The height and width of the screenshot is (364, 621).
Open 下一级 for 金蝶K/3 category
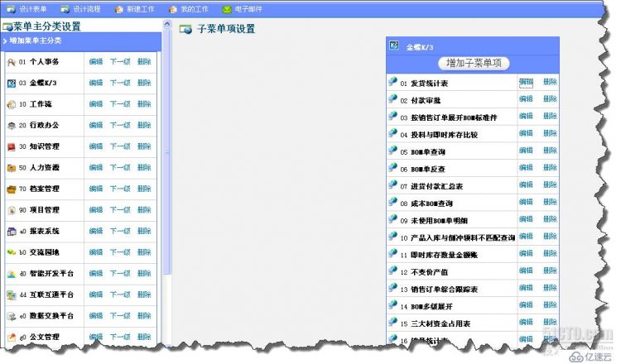[x=120, y=83]
